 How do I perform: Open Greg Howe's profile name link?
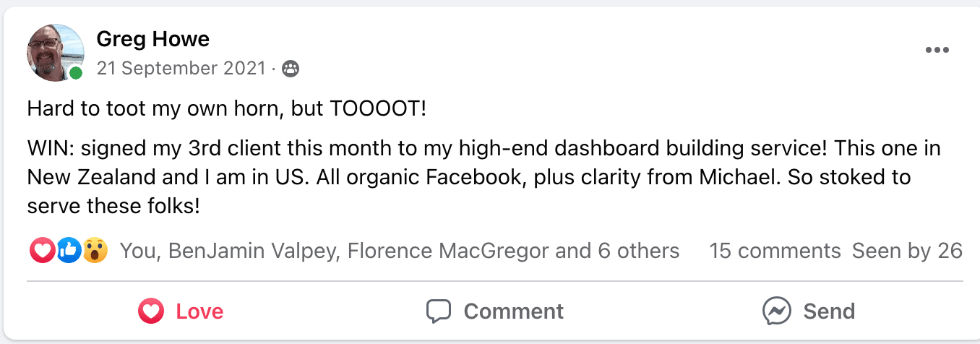point(152,39)
